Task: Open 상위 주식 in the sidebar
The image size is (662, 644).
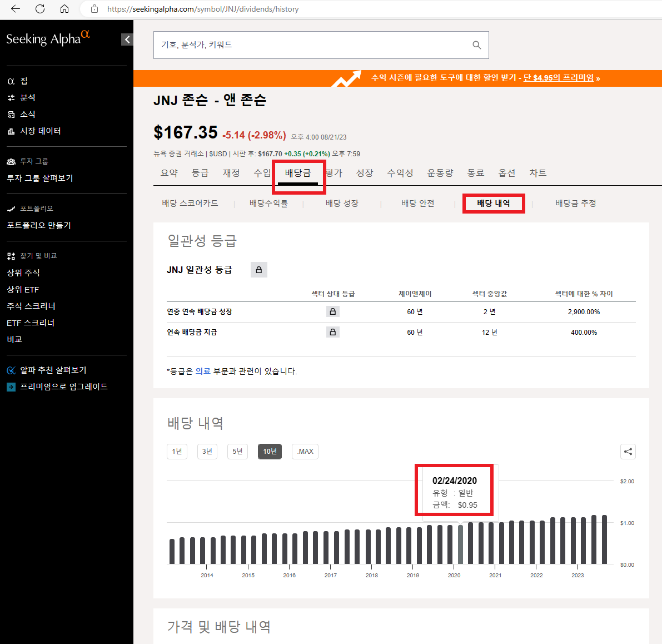Action: point(23,273)
